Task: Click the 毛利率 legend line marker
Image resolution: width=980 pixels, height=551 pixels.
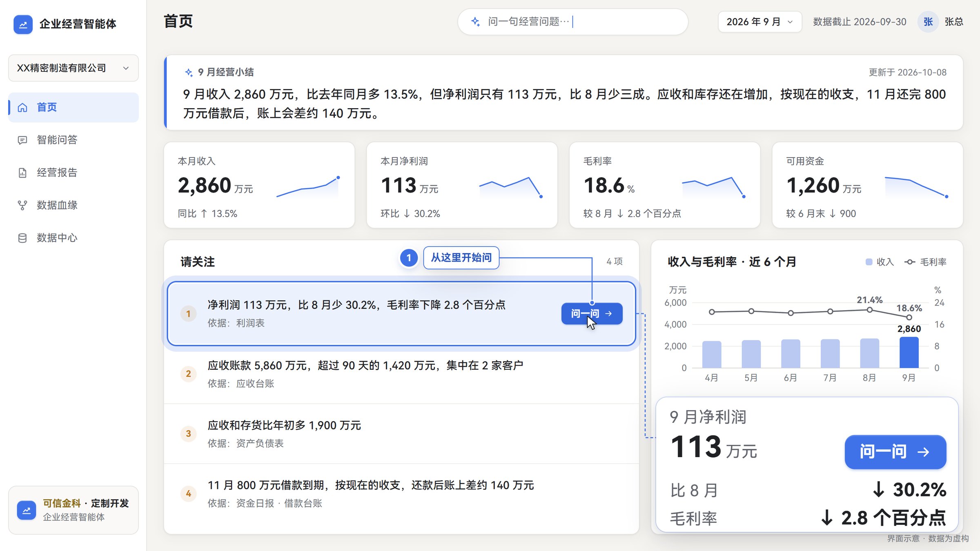Action: coord(910,262)
